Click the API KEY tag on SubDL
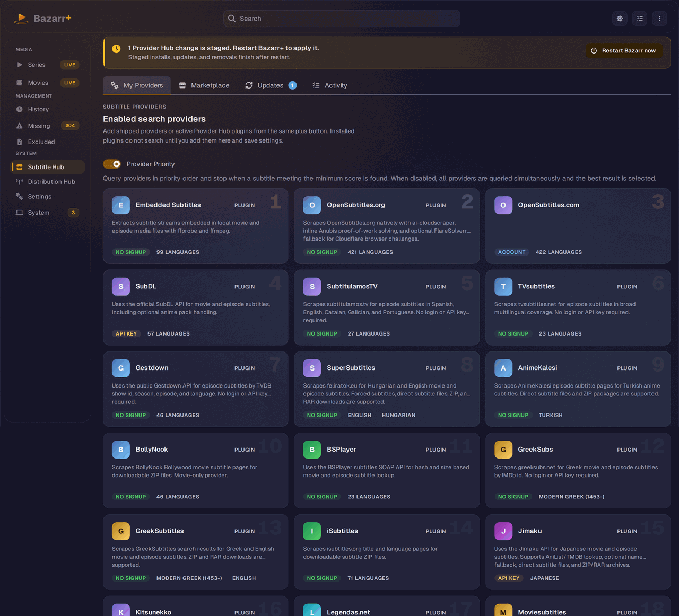Image resolution: width=679 pixels, height=616 pixels. [x=126, y=334]
